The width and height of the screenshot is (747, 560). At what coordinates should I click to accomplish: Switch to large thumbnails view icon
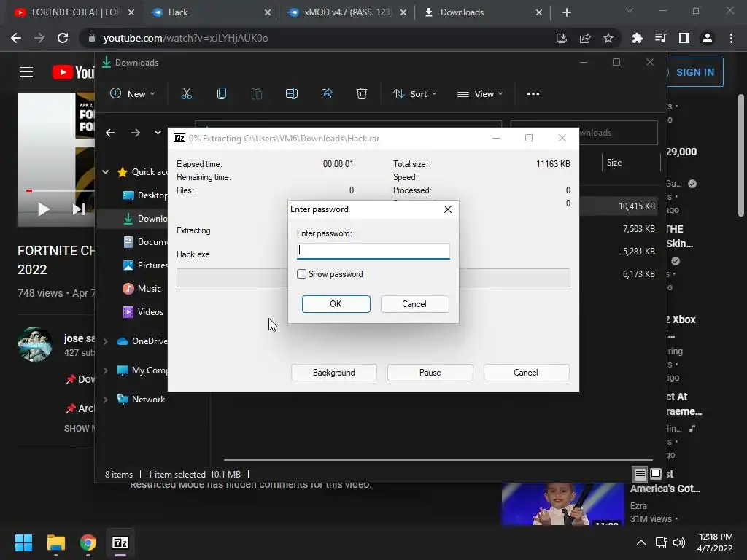click(x=656, y=474)
